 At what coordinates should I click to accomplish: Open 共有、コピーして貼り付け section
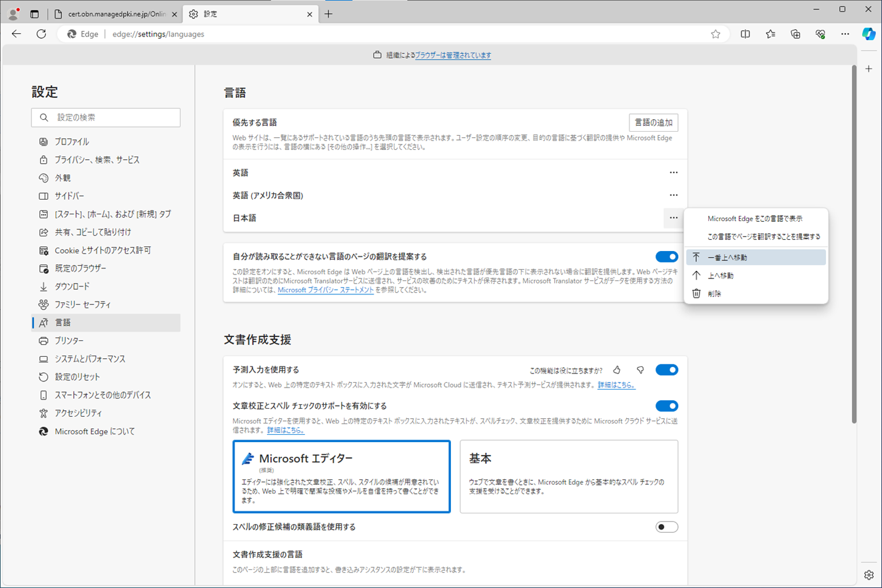(106, 232)
